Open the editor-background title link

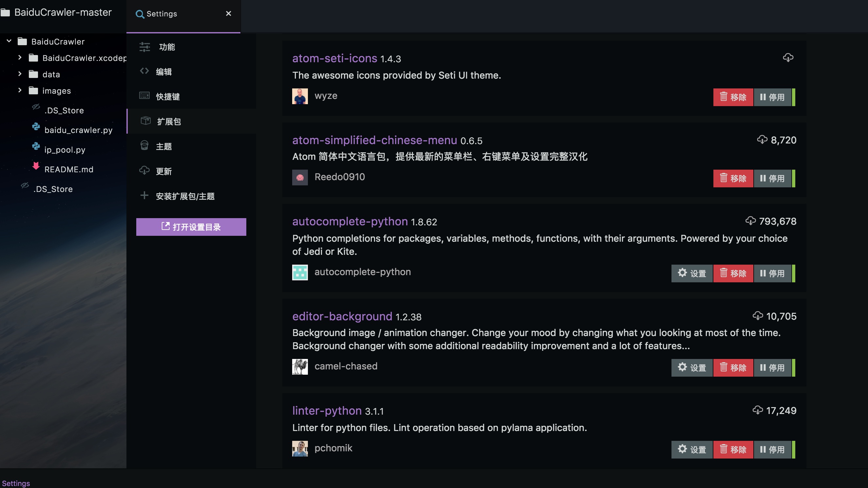(342, 316)
